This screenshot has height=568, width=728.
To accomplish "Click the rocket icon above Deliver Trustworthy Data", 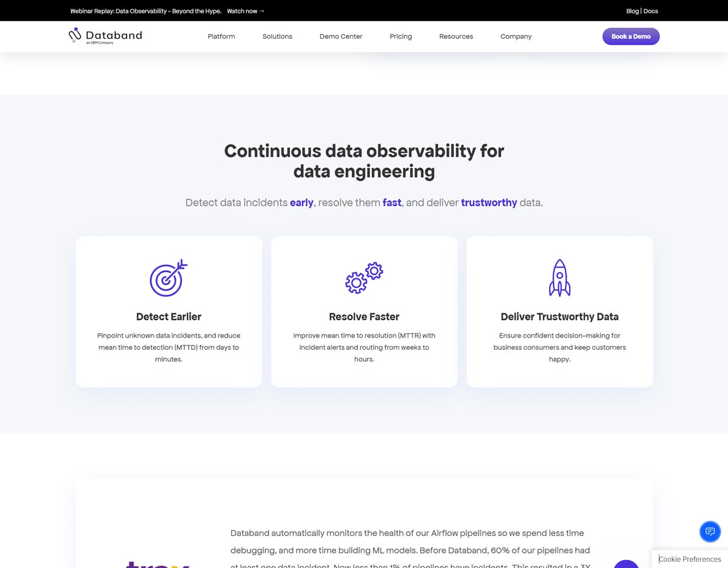I will [x=559, y=278].
